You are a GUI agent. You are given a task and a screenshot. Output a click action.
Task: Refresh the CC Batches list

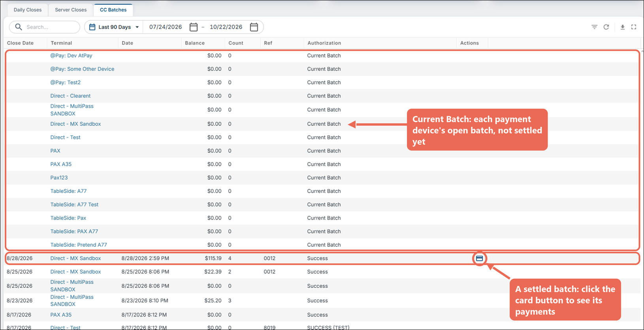[606, 27]
